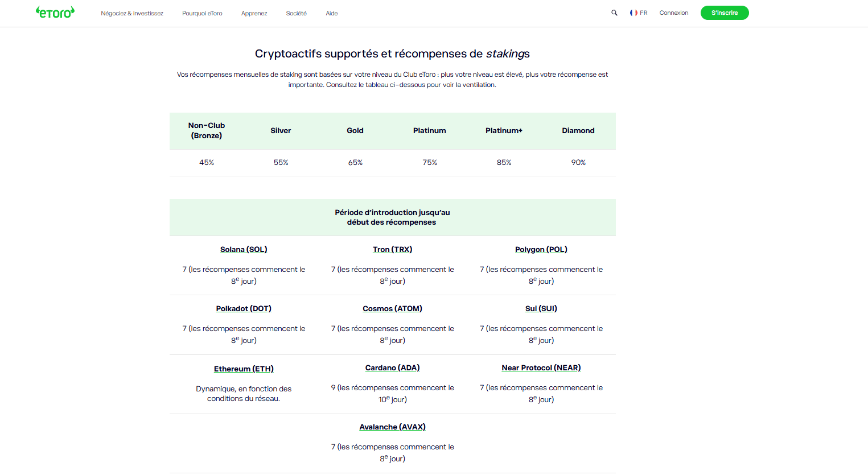Click the French flag icon

(x=633, y=13)
